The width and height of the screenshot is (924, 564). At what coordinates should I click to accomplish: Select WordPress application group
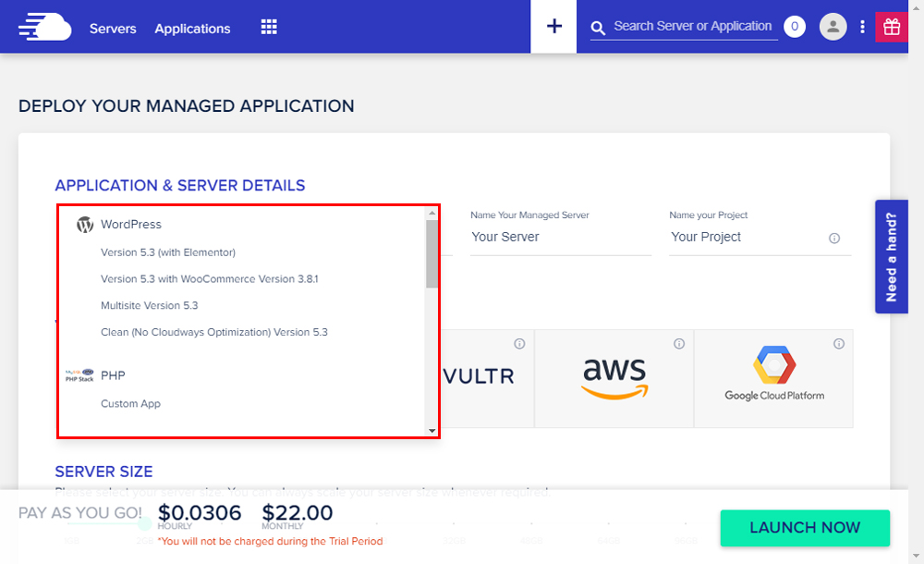point(131,224)
